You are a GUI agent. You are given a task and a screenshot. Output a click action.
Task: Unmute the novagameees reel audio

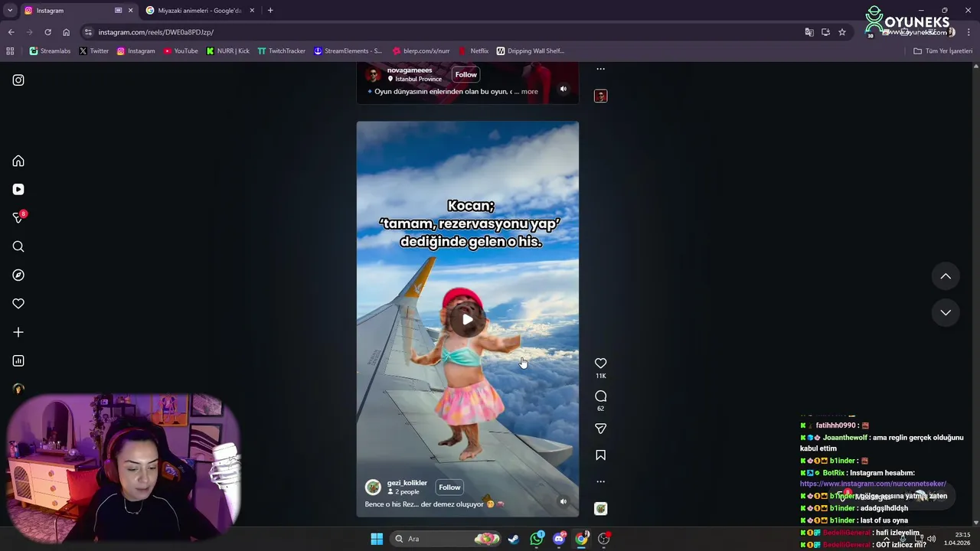(x=563, y=89)
